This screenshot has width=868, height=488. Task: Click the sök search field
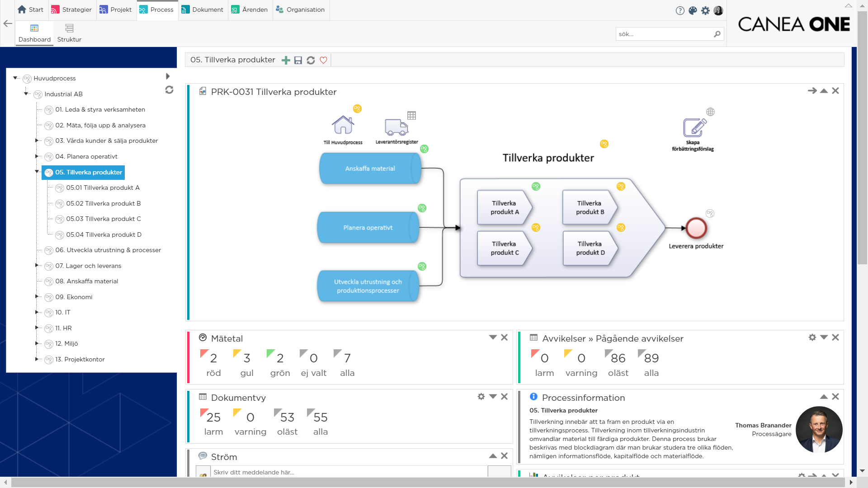click(x=664, y=34)
